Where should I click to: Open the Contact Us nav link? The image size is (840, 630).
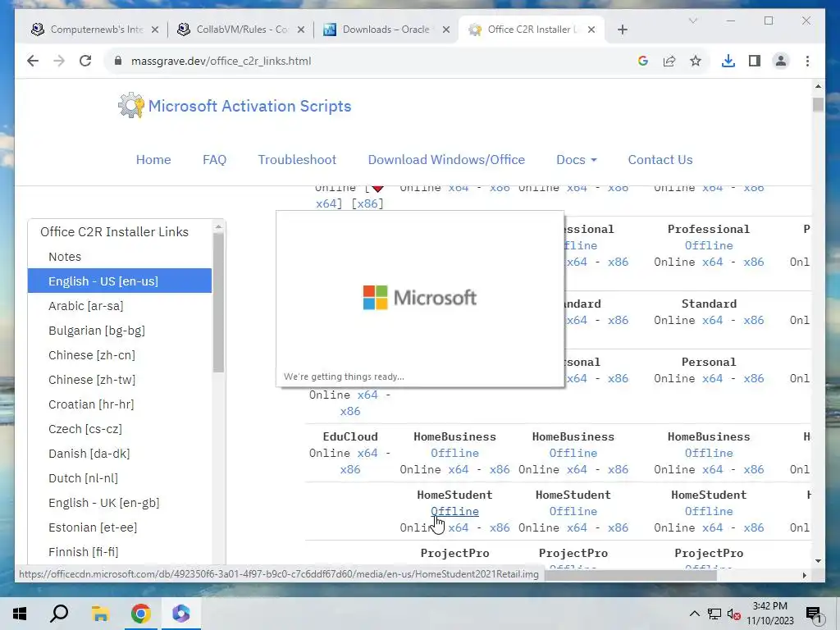[x=660, y=160]
